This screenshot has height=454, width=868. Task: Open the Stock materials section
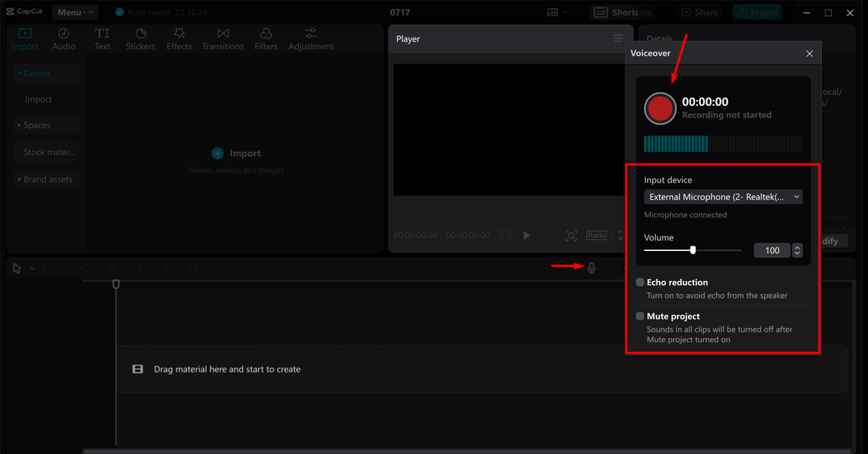(47, 152)
